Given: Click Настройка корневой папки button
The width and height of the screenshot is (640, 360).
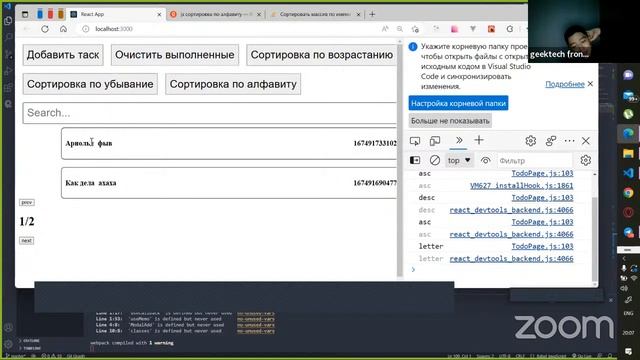Looking at the screenshot, I should point(458,103).
